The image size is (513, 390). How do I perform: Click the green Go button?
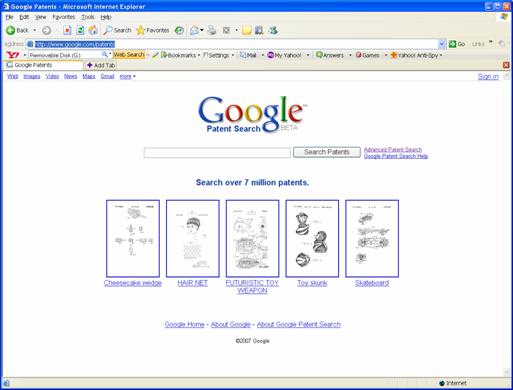457,44
